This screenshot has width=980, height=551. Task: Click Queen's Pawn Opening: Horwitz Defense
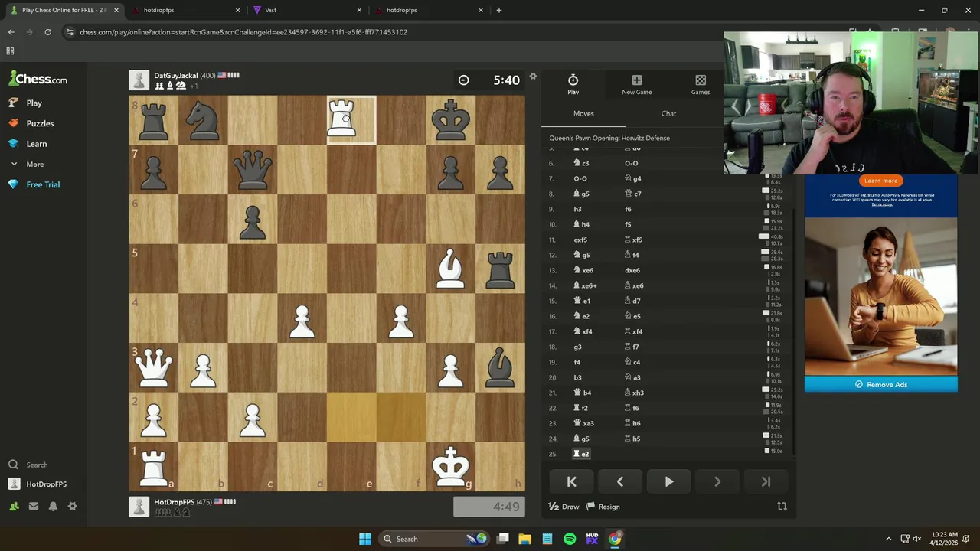[x=609, y=138]
